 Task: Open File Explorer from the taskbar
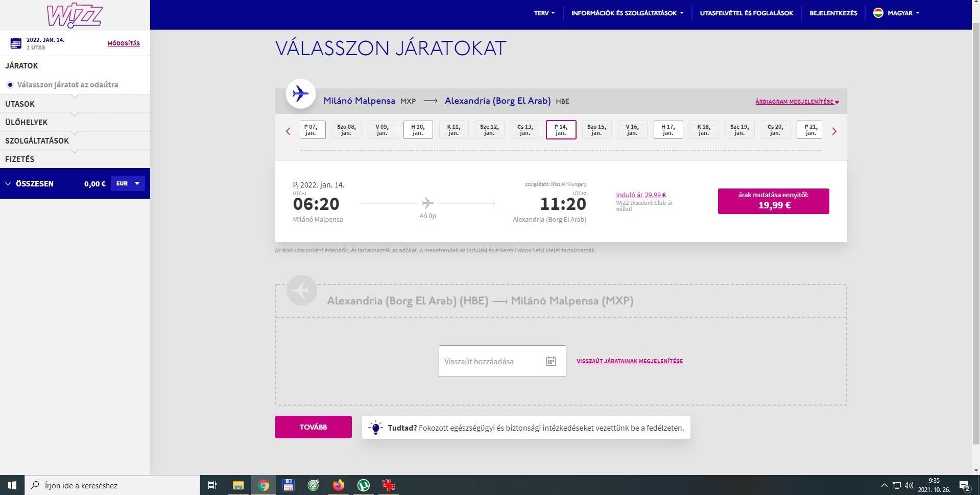tap(238, 485)
